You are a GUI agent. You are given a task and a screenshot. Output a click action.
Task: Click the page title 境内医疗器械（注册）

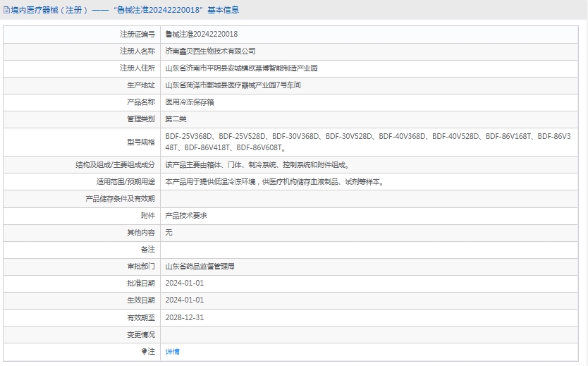click(47, 10)
